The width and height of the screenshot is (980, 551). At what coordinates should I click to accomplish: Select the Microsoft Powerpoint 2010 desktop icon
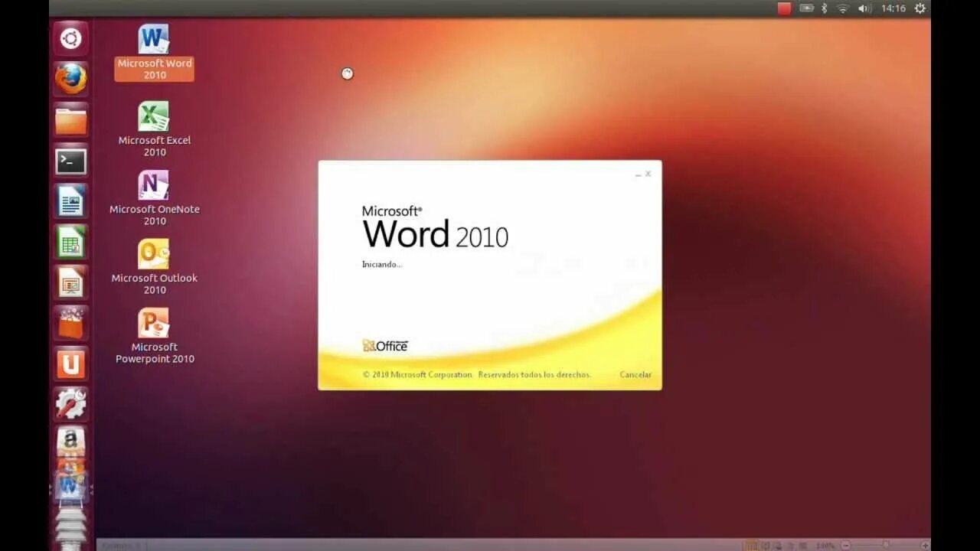(154, 336)
